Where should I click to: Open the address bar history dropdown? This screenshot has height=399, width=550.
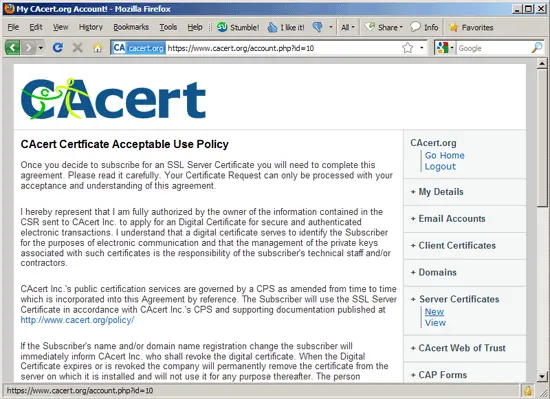[422, 48]
